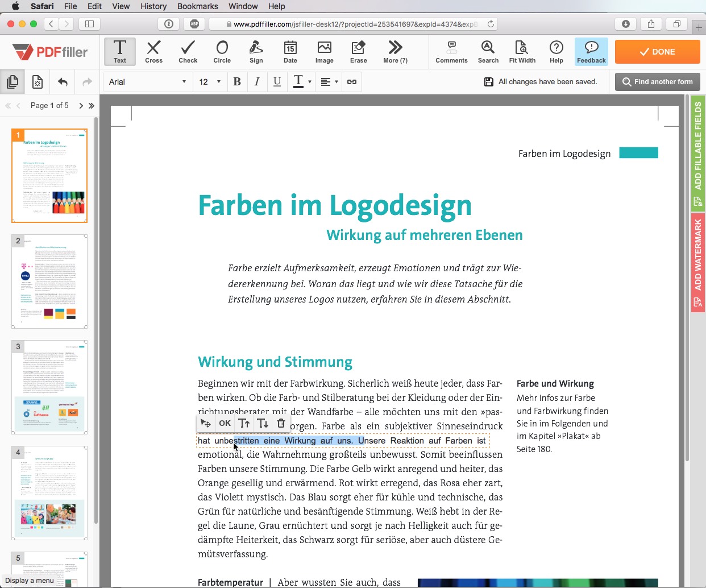Set view to Fit Width
Viewport: 706px width, 588px height.
522,52
